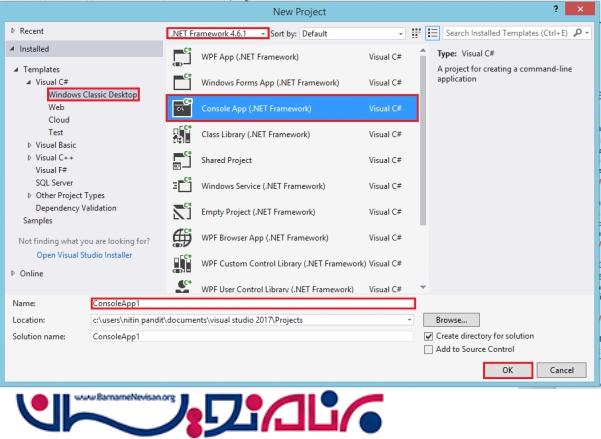Select the Shared Project row text

pos(227,160)
